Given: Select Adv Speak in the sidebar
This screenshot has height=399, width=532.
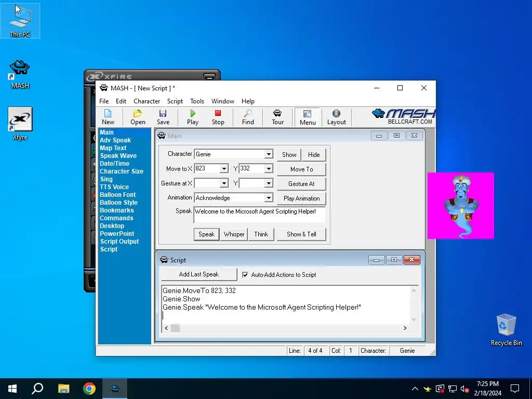Looking at the screenshot, I should tap(115, 140).
